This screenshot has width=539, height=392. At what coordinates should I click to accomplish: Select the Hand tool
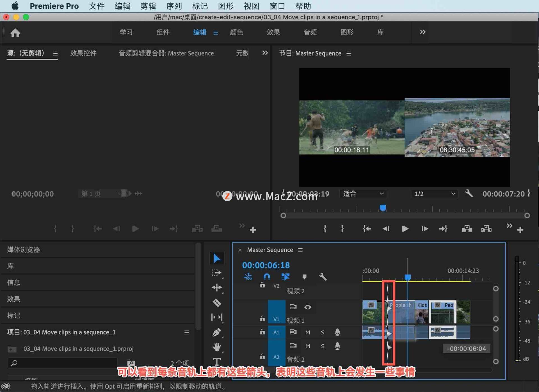coord(217,347)
